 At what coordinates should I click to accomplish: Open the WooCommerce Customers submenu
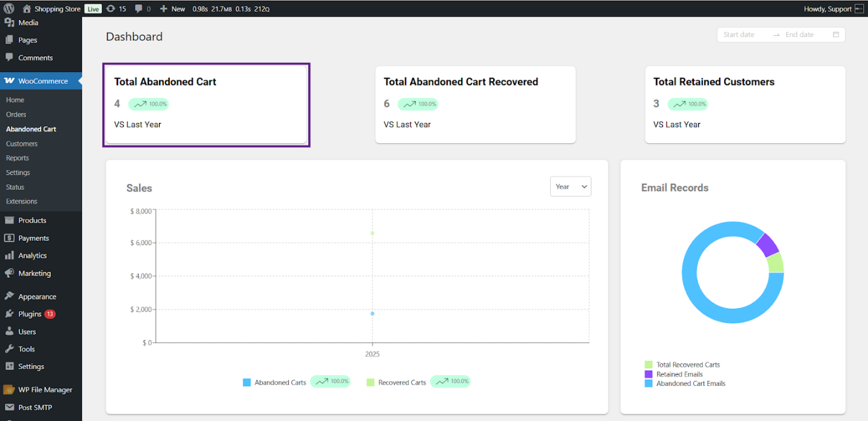[x=22, y=144]
